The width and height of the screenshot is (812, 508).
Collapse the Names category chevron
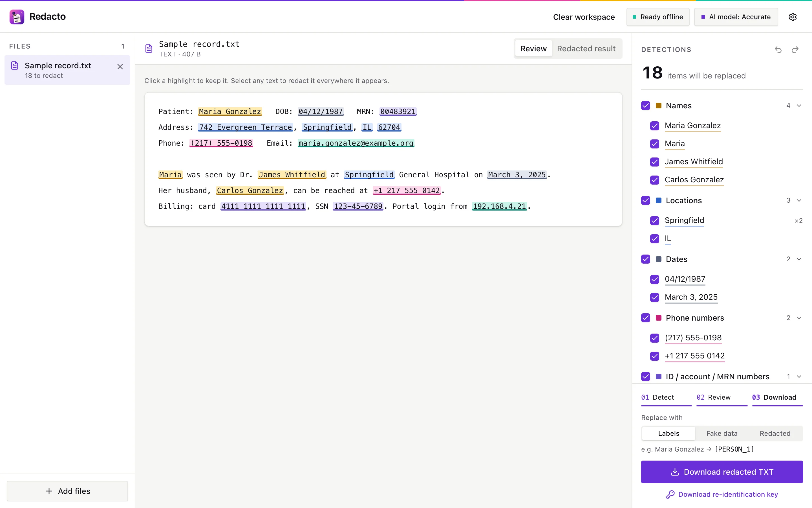(799, 106)
